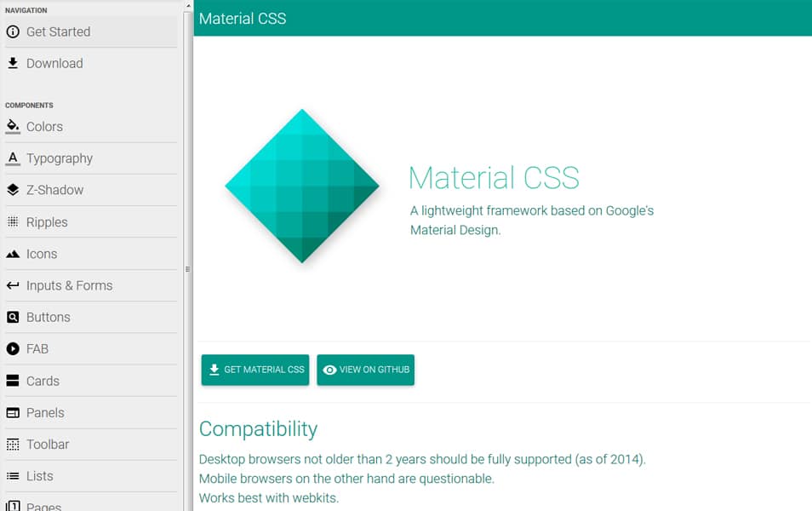Click the teal diamond Material CSS logo
The width and height of the screenshot is (812, 511).
point(302,186)
